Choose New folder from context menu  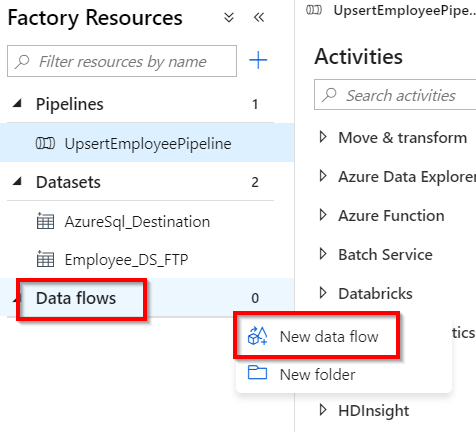pyautogui.click(x=343, y=374)
